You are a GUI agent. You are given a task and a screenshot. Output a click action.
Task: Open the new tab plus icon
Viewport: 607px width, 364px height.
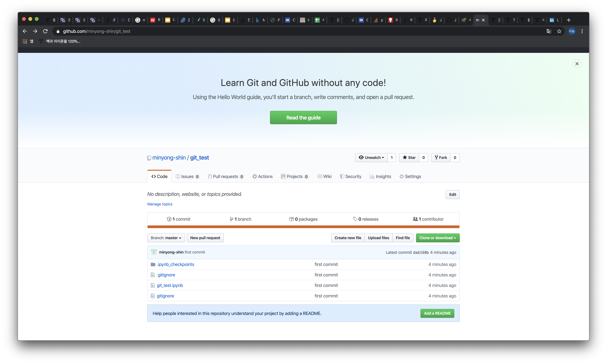click(x=568, y=20)
